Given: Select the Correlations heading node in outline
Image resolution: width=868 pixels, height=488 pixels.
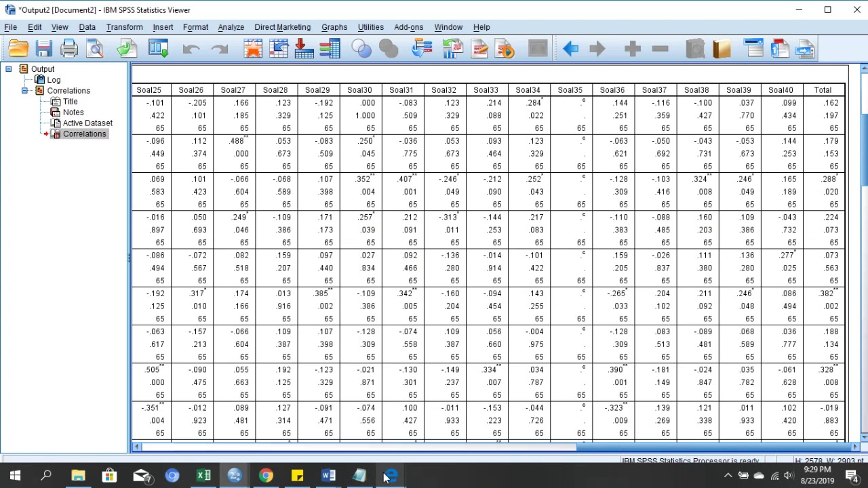Looking at the screenshot, I should tap(68, 90).
